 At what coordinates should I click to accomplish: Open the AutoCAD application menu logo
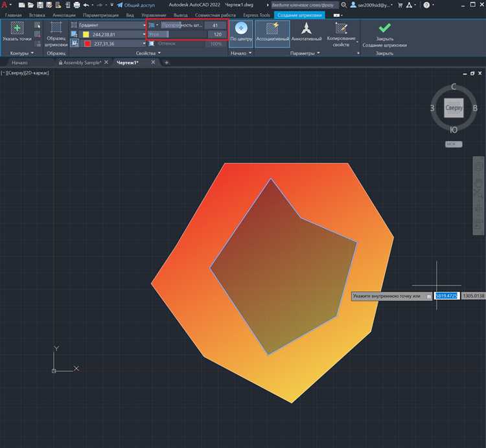5,5
